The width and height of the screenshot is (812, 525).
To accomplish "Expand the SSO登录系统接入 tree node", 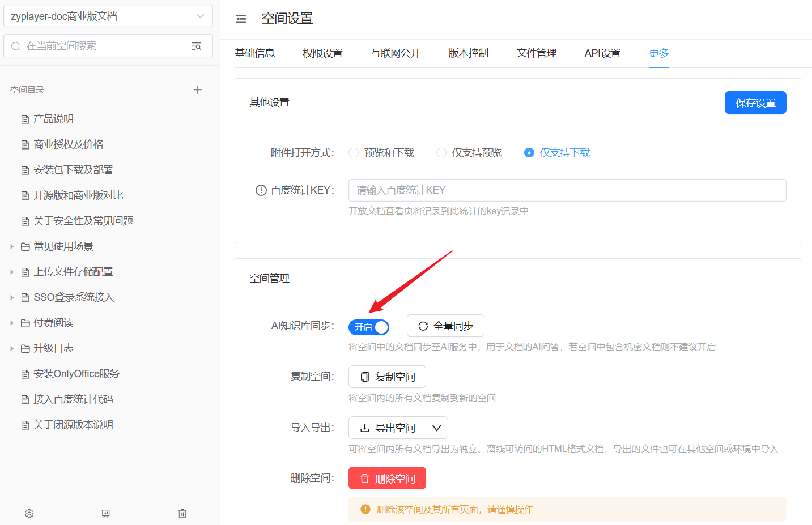I will pos(12,297).
